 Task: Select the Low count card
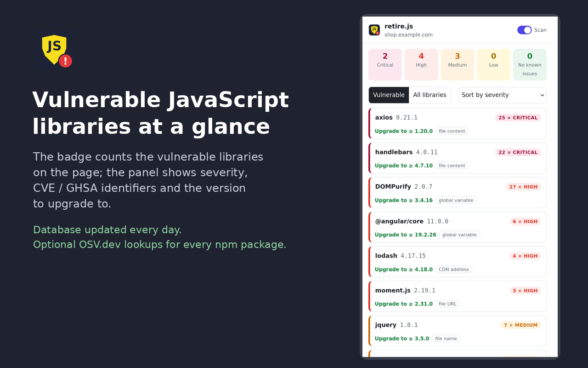coord(494,65)
